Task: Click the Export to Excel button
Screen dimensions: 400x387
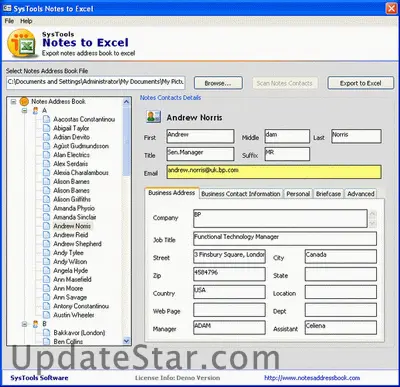Action: (x=360, y=83)
